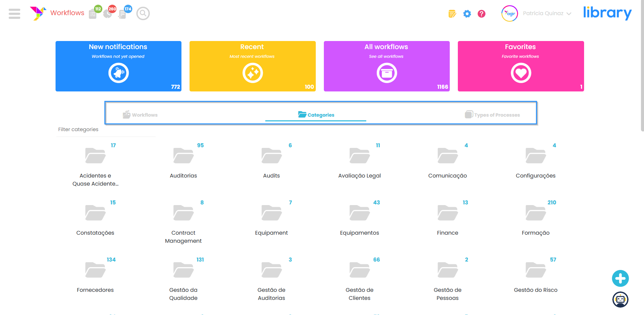Image resolution: width=644 pixels, height=315 pixels.
Task: Click the 66 count above Gestão de Clientes
Action: [x=377, y=260]
